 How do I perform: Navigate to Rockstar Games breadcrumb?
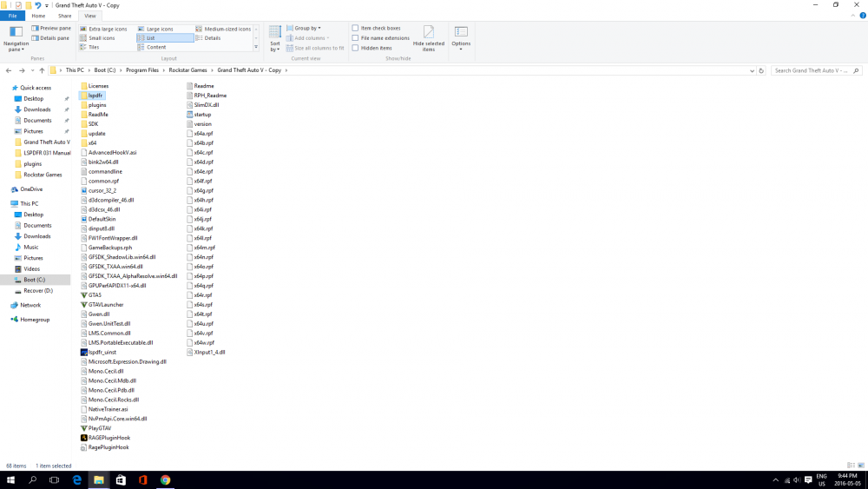pyautogui.click(x=187, y=70)
